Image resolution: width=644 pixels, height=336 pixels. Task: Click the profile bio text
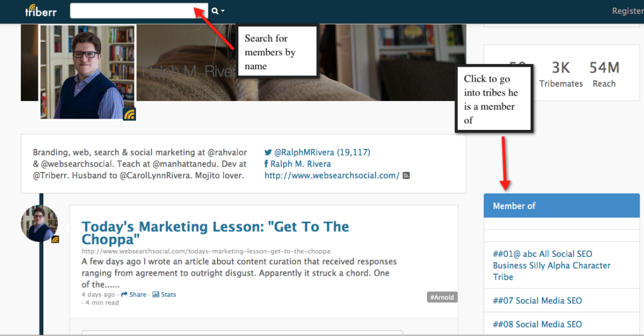[140, 164]
